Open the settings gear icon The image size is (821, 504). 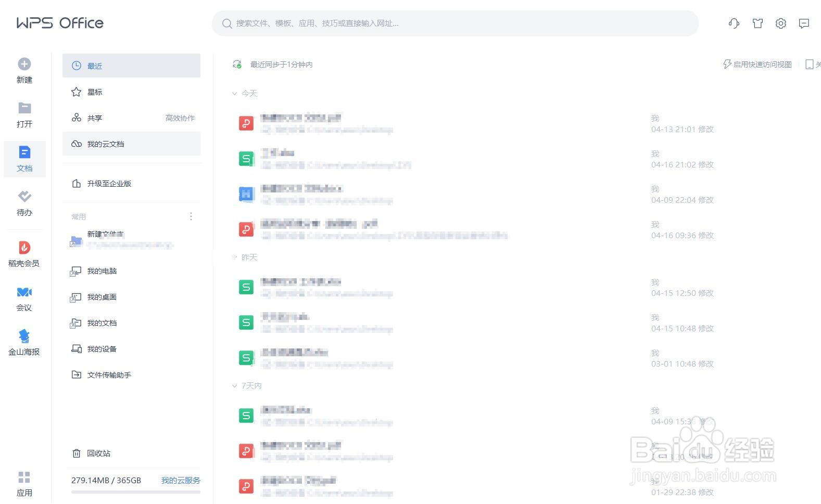pyautogui.click(x=781, y=23)
